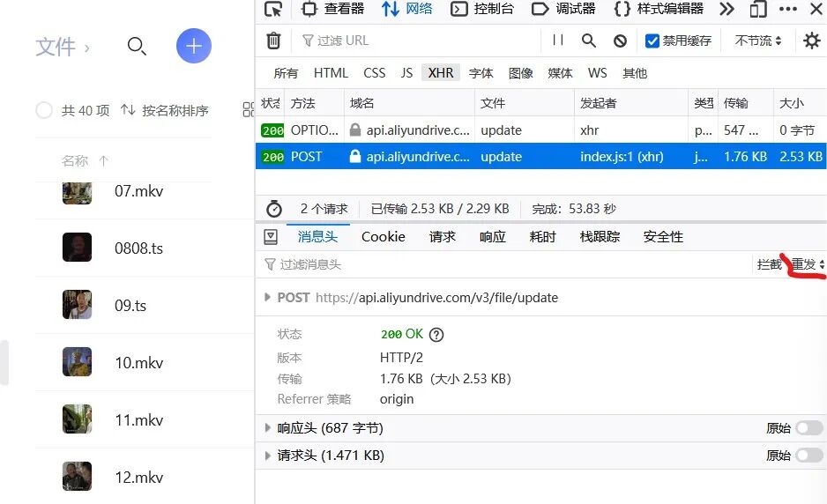Screen dimensions: 827x504
Task: Sort by 方法 column header
Action: click(x=315, y=103)
